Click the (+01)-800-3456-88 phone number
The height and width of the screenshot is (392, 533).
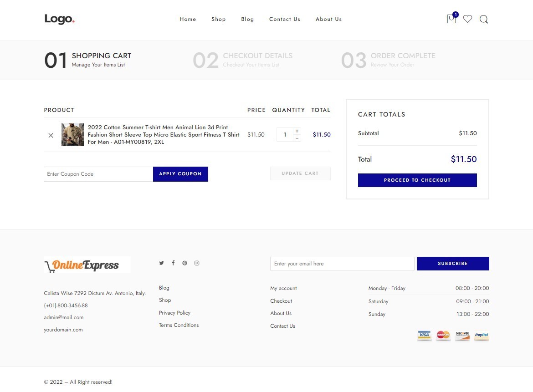tap(66, 305)
